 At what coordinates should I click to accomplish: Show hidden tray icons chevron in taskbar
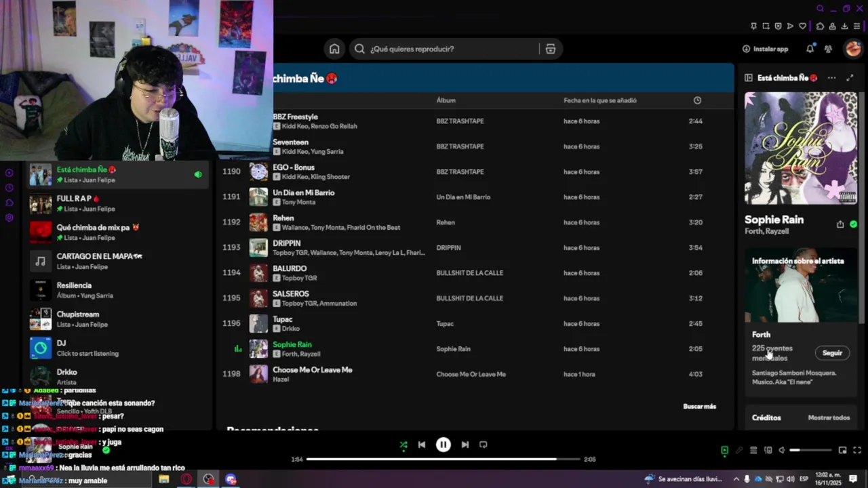(736, 479)
